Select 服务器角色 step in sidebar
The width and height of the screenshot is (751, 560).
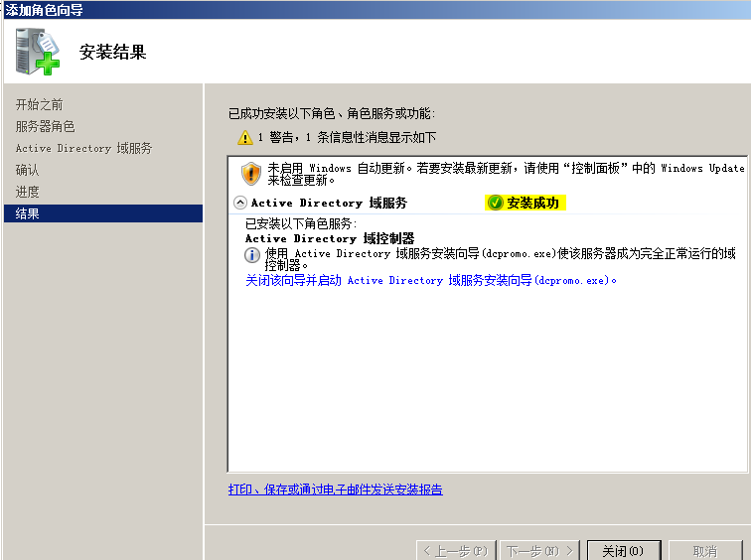pos(45,126)
